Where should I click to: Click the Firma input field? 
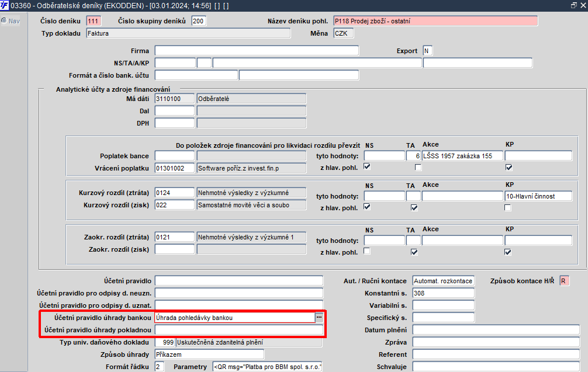(257, 51)
